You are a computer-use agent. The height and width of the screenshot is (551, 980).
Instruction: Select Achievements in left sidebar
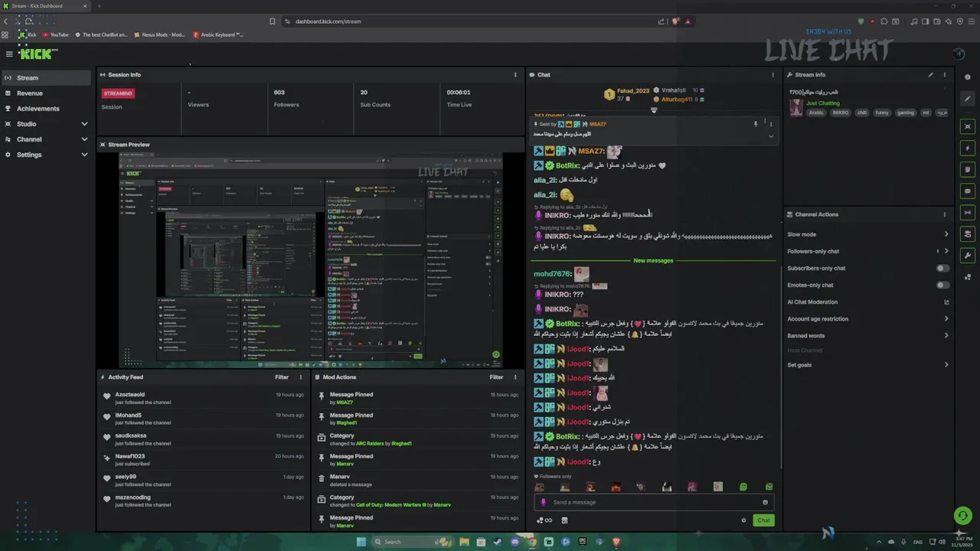[46, 109]
